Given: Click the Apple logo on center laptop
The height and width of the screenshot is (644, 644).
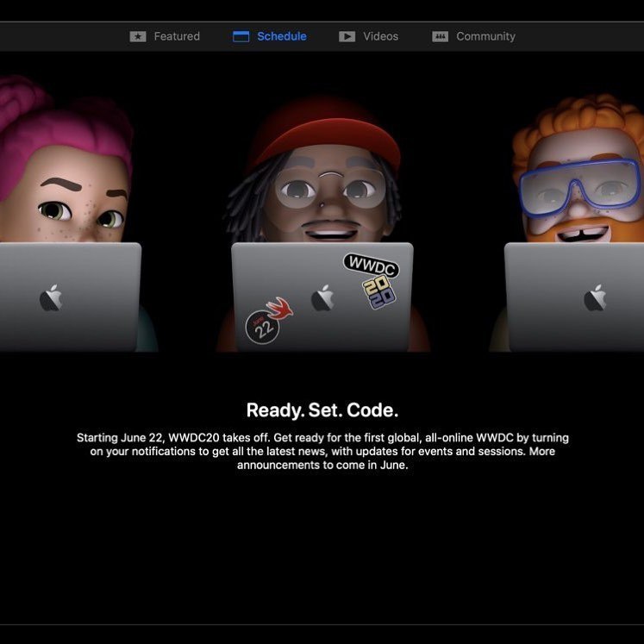Looking at the screenshot, I should 322,298.
